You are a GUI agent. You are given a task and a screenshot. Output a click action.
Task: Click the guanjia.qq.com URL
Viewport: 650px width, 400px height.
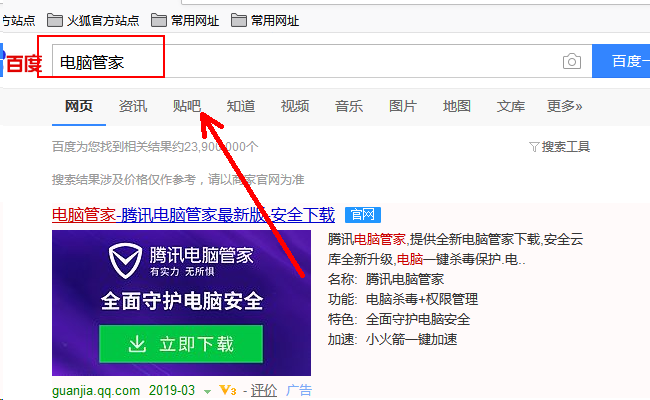96,390
